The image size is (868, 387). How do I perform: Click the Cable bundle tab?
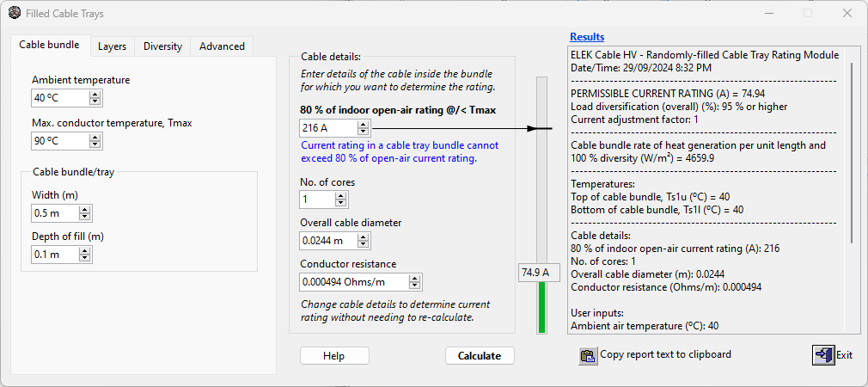(x=49, y=45)
